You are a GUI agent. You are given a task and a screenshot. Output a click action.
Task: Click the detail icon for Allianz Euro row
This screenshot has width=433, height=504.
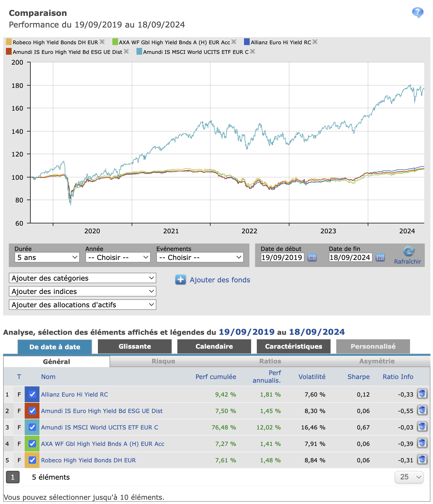pos(422,394)
